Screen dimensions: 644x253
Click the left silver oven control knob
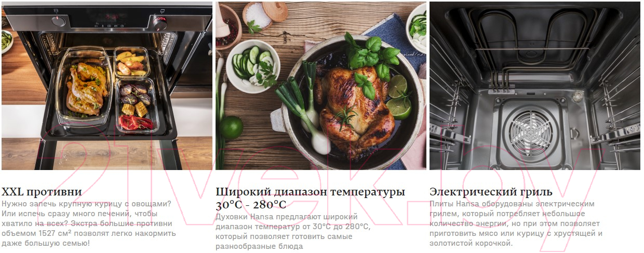(x=60, y=21)
